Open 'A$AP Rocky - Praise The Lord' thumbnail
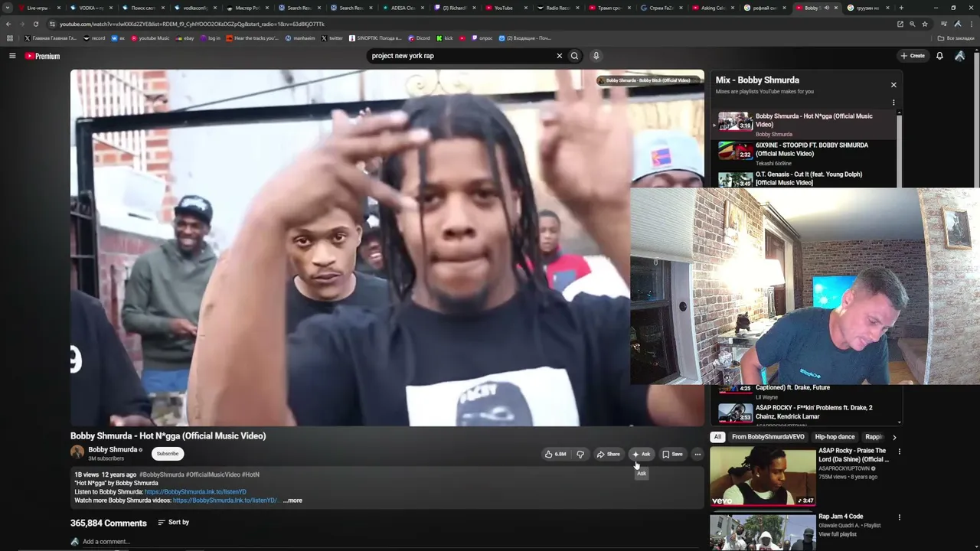Image resolution: width=980 pixels, height=551 pixels. [x=763, y=477]
